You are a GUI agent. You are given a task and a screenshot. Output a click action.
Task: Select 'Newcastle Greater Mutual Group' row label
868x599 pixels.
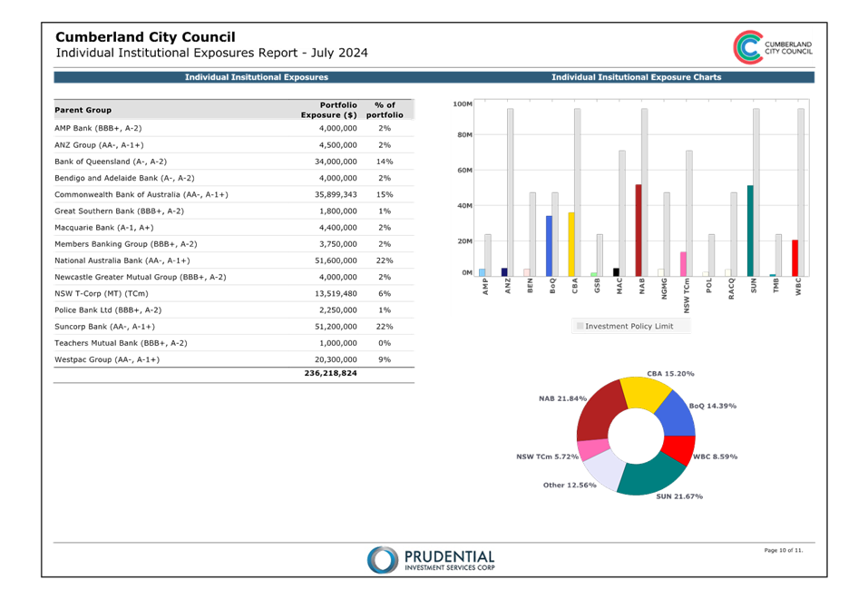(140, 277)
